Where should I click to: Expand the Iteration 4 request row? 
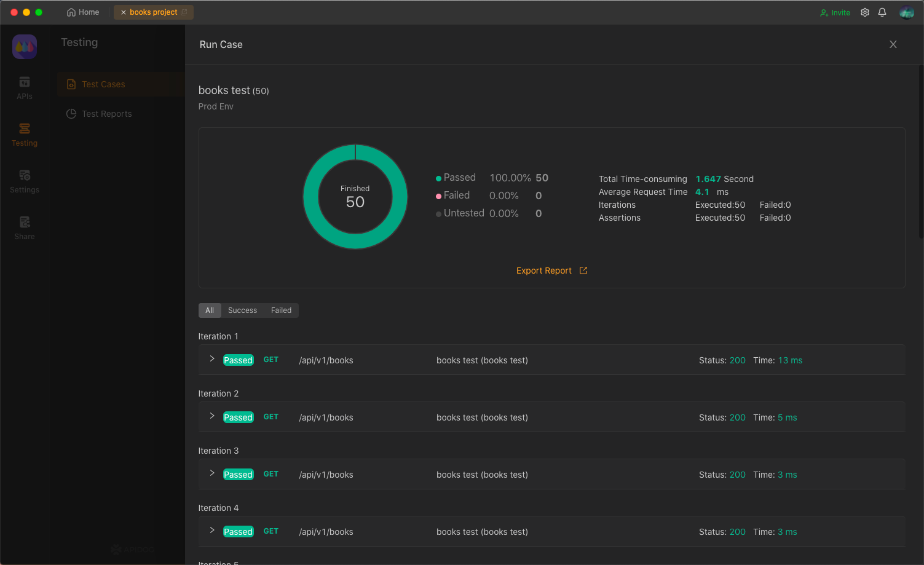point(212,531)
